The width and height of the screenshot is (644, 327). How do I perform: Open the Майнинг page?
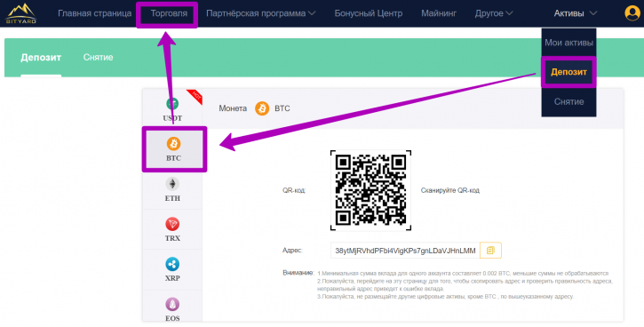439,13
